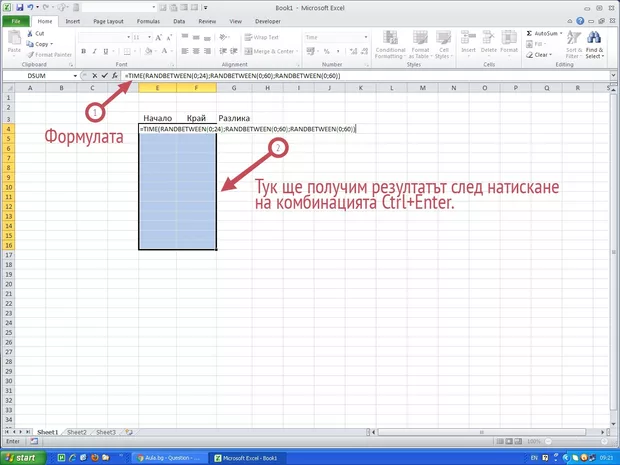620x465 pixels.
Task: Select the Format Painter brush
Action: [30, 55]
